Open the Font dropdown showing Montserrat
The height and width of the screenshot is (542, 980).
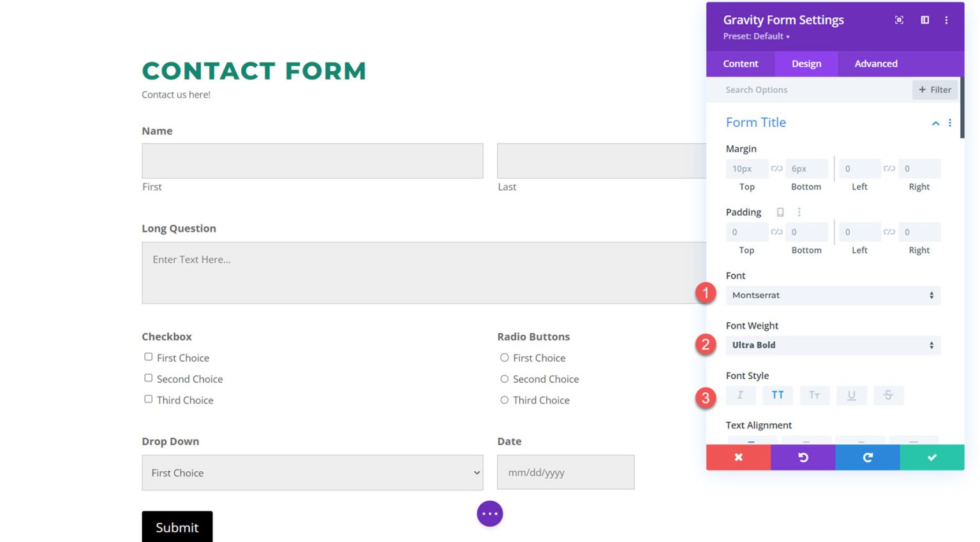833,295
